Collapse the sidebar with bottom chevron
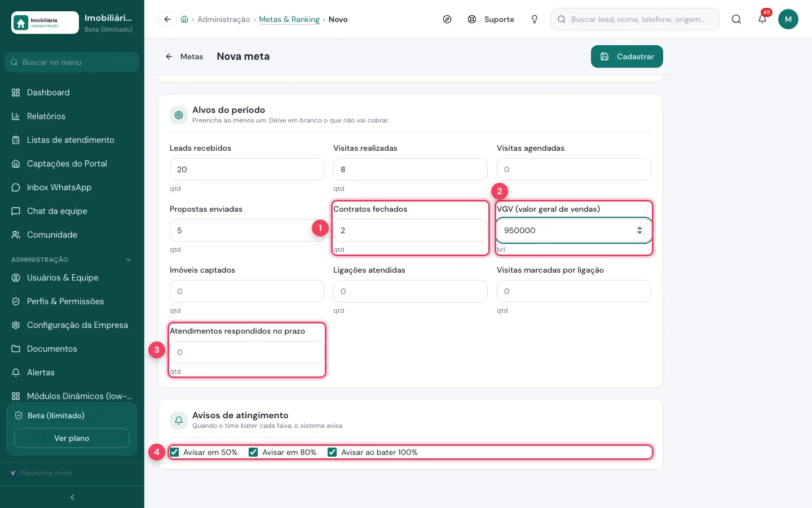This screenshot has width=812, height=508. [72, 497]
